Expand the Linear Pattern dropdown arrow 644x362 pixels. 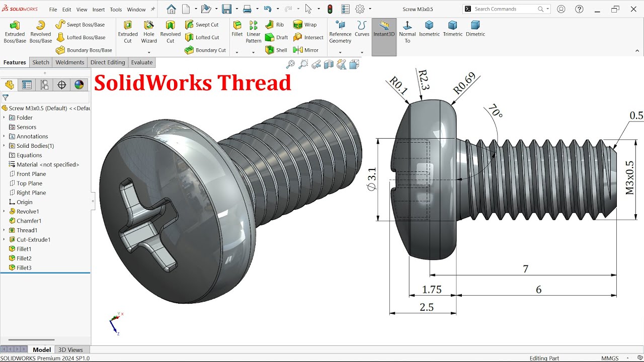pos(253,52)
